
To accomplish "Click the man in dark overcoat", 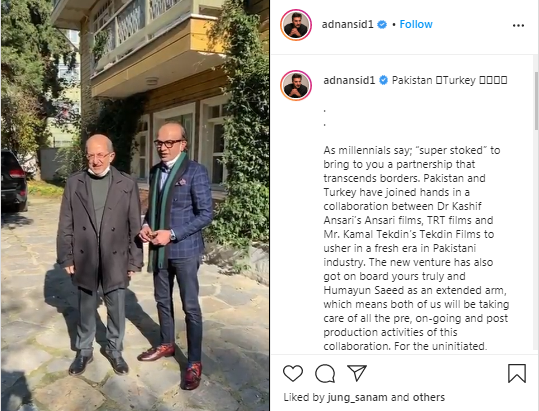I will (100, 254).
